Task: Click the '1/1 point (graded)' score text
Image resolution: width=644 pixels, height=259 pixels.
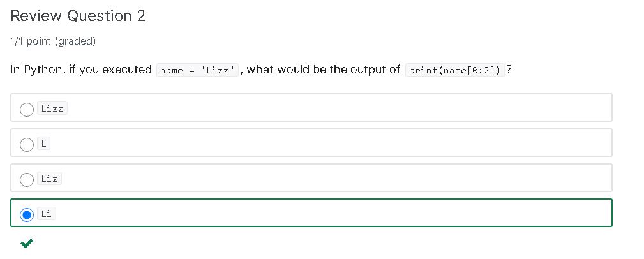Action: (53, 41)
